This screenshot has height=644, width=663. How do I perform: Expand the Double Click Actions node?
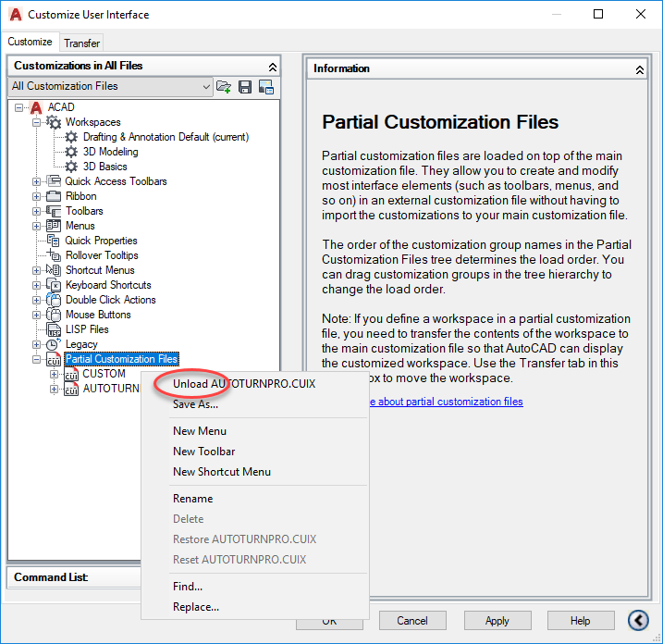pyautogui.click(x=36, y=301)
